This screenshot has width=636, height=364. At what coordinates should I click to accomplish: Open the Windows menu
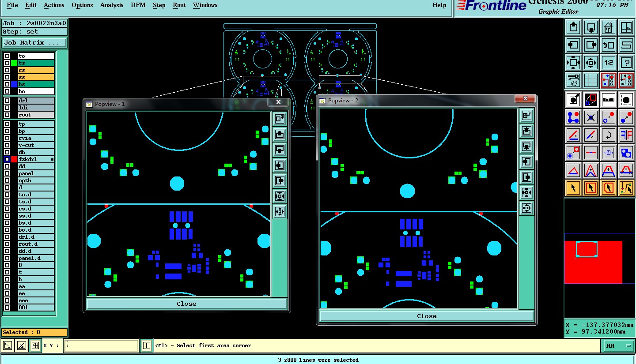[x=205, y=5]
